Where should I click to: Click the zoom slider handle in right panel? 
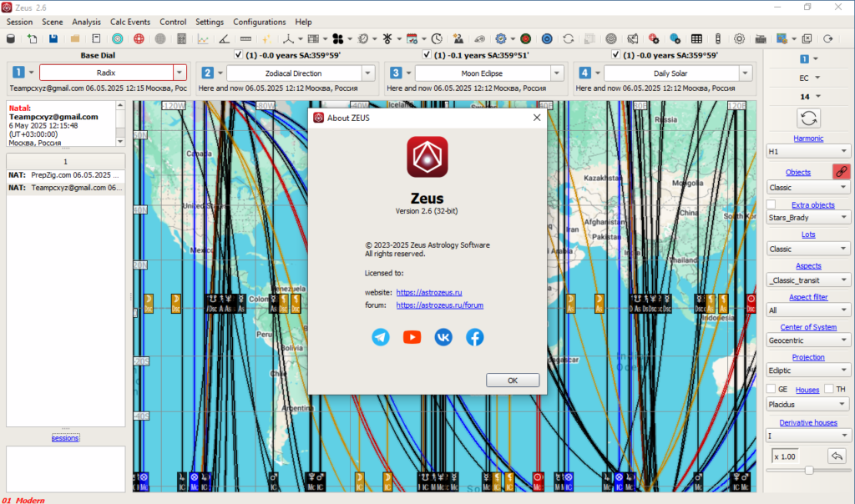coord(808,471)
